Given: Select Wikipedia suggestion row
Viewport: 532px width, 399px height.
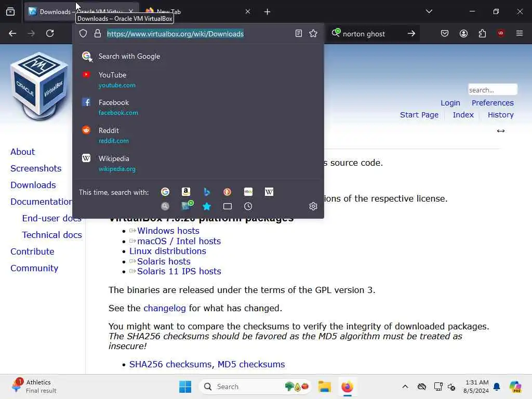Looking at the screenshot, I should (x=198, y=164).
